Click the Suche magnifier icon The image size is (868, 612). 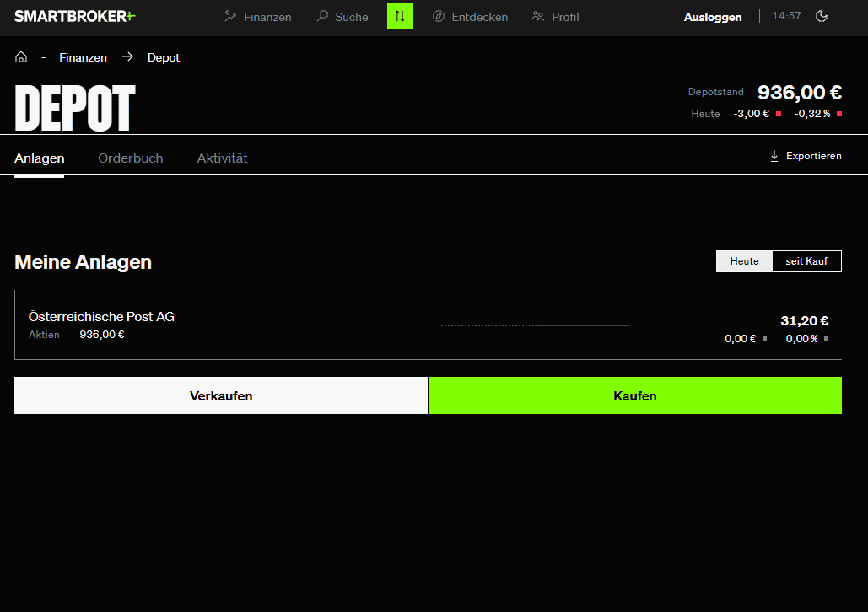[322, 16]
